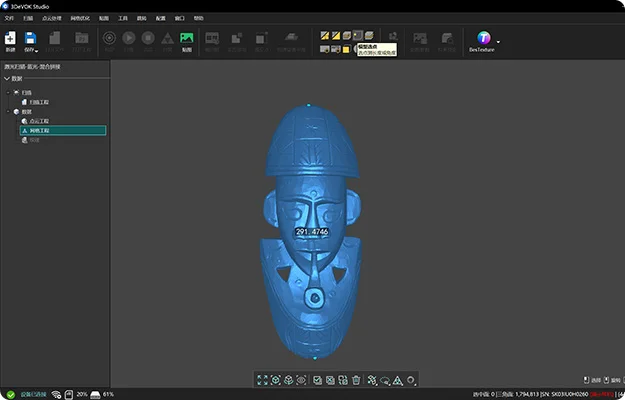625x400 pixels.
Task: Click the triangle icon in bottom view toolbar
Action: tap(397, 380)
